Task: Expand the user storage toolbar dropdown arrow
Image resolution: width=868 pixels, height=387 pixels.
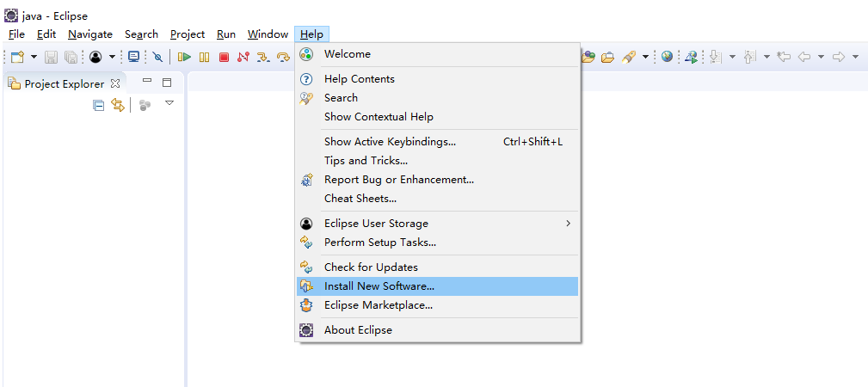Action: tap(112, 57)
